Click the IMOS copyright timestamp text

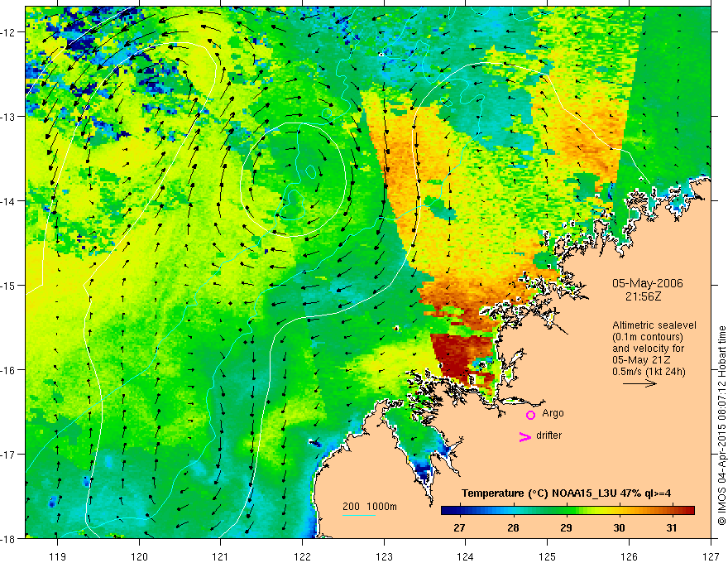pyautogui.click(x=721, y=424)
